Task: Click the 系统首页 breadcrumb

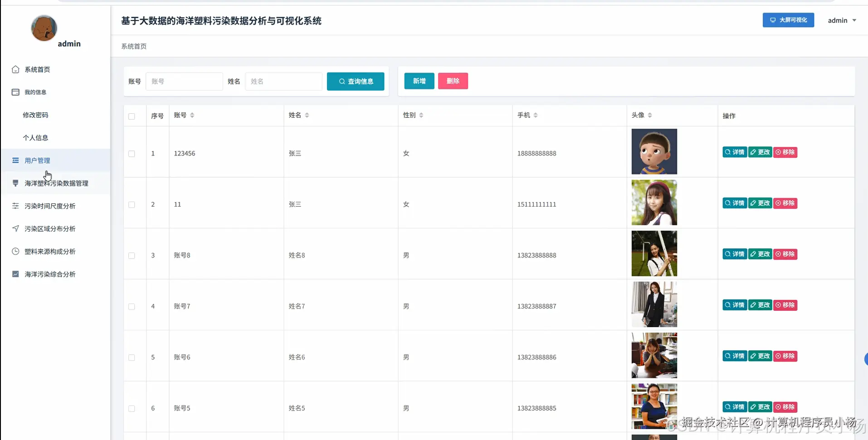Action: pos(134,46)
